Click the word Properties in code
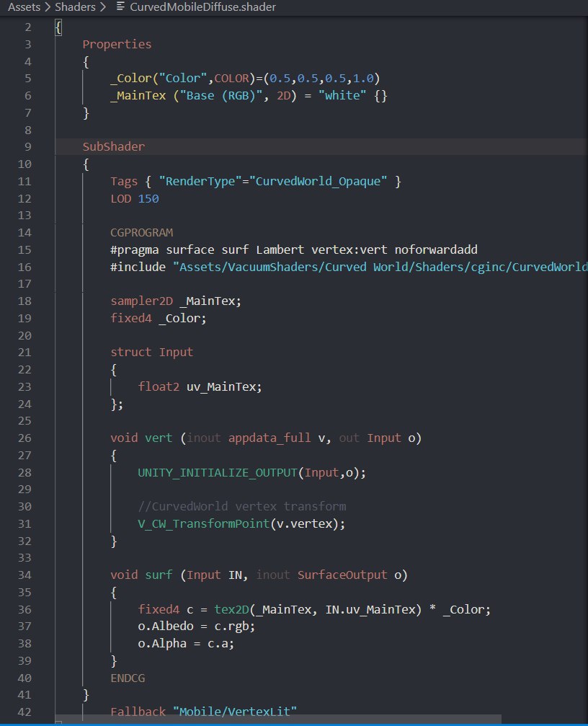Image resolution: width=588 pixels, height=726 pixels. pyautogui.click(x=117, y=45)
